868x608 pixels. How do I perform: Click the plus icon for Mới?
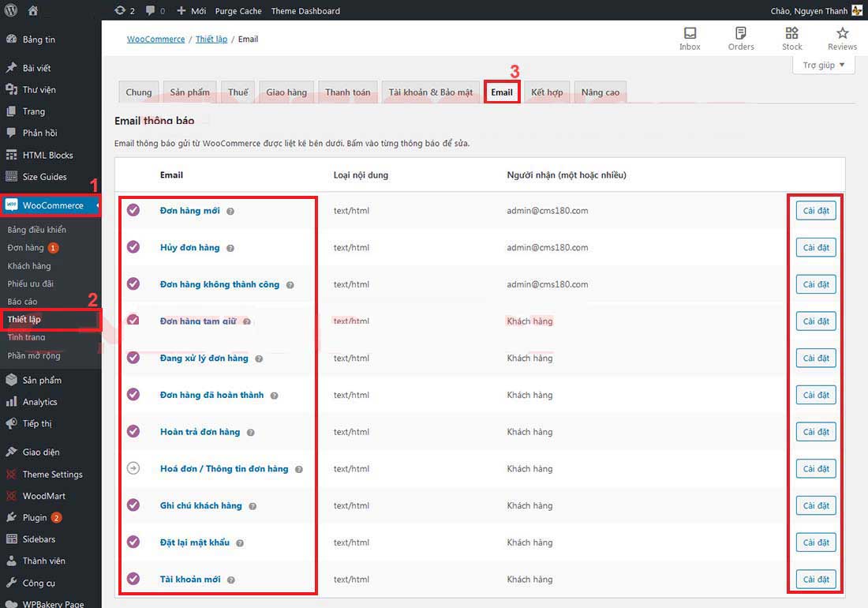pos(181,10)
